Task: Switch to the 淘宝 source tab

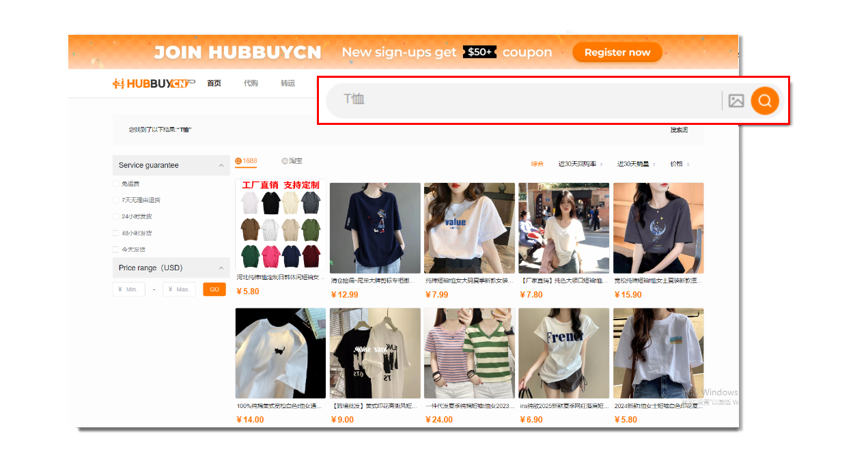Action: click(x=292, y=161)
